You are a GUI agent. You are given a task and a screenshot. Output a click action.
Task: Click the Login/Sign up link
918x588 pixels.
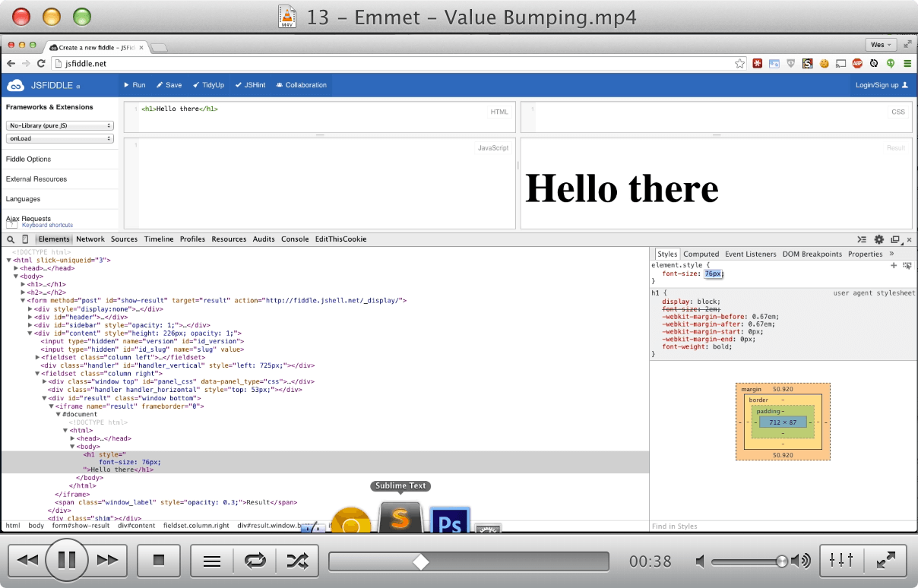coord(878,85)
